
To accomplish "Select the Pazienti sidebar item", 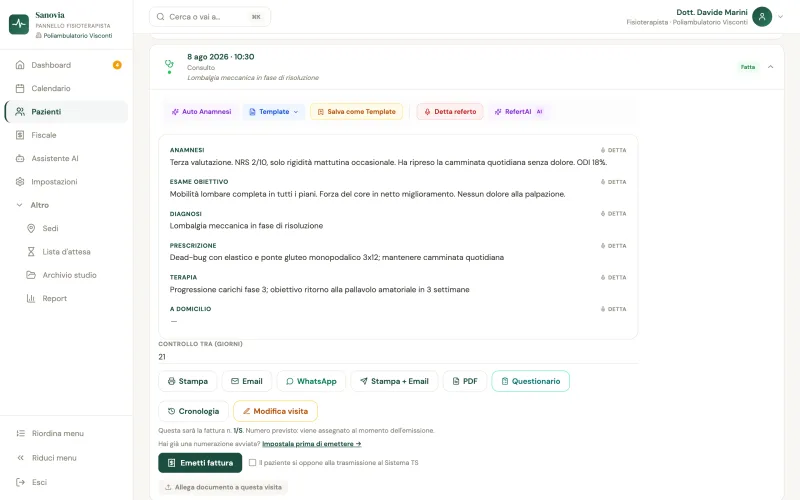I will tap(66, 112).
